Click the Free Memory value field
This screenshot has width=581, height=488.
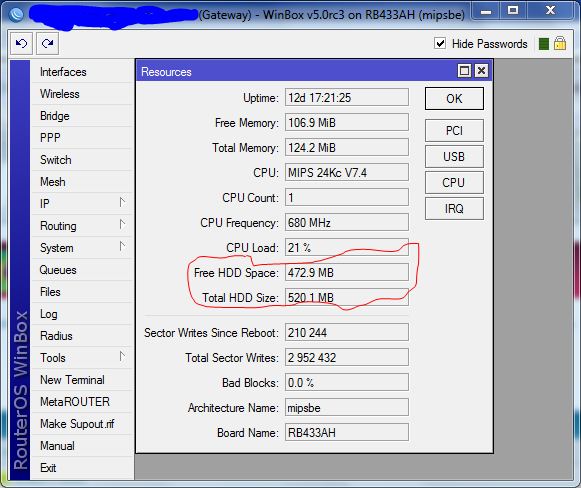coord(347,122)
